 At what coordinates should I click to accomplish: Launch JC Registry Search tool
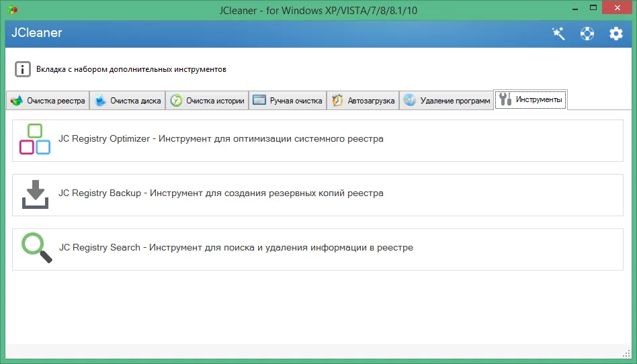pyautogui.click(x=318, y=249)
